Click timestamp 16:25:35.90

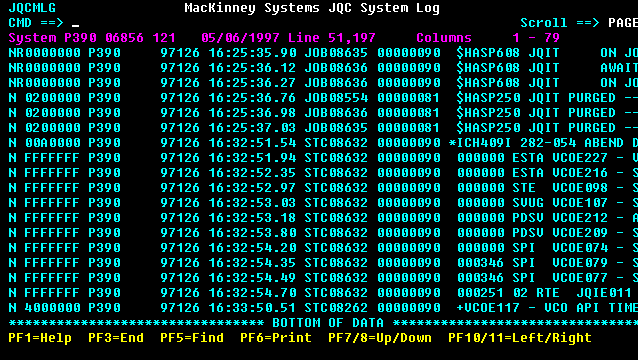coord(252,53)
